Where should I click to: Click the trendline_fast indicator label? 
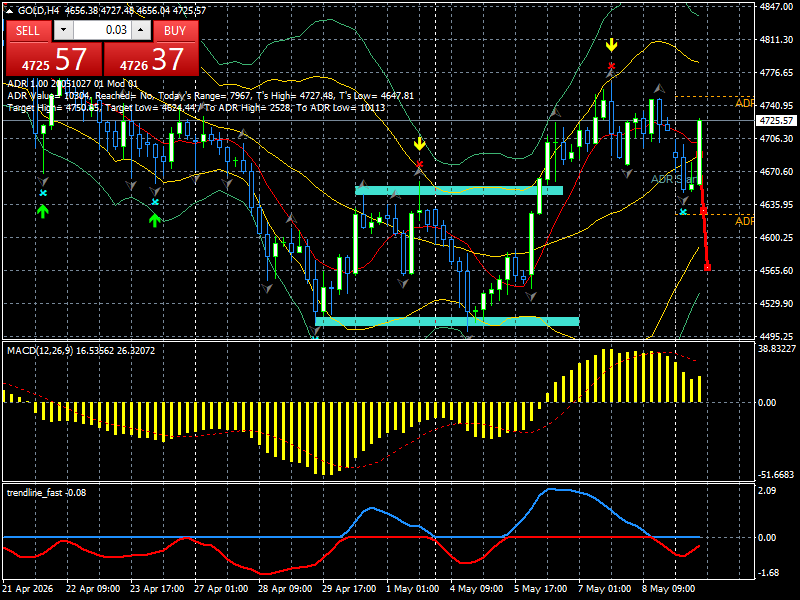34,493
